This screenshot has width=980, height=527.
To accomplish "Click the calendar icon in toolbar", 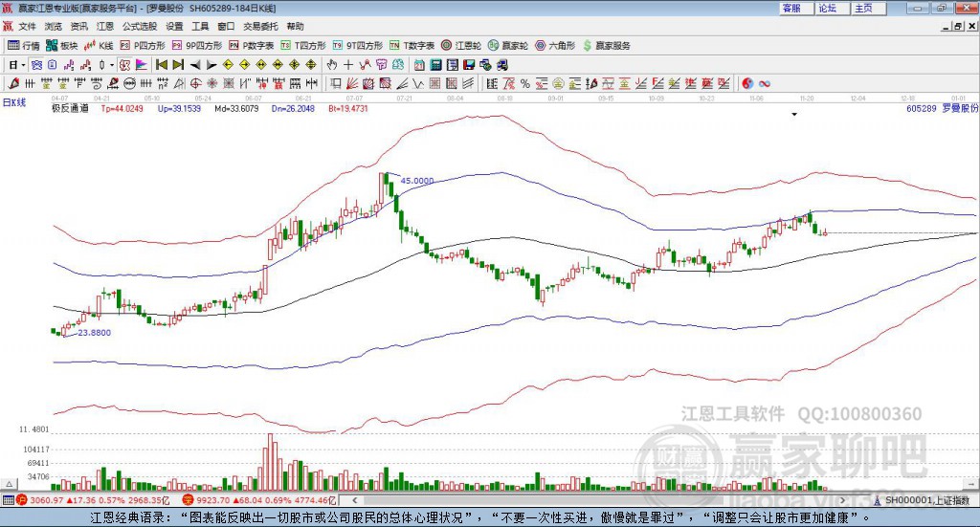I will click(x=419, y=65).
